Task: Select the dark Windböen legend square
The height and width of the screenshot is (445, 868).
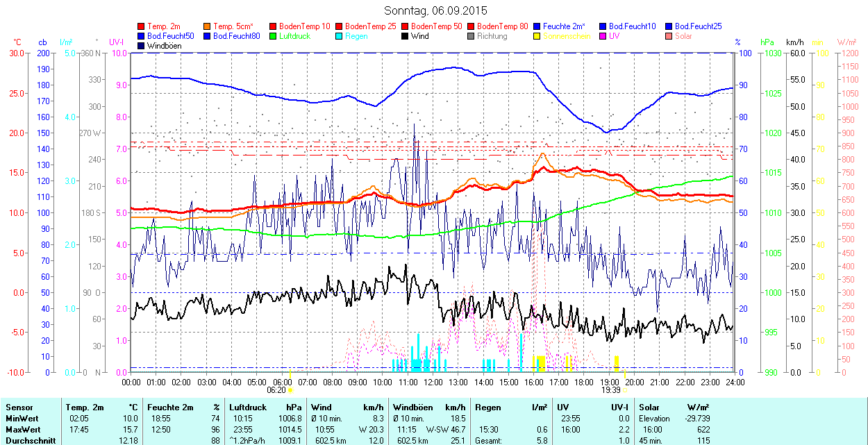Action: [x=142, y=46]
